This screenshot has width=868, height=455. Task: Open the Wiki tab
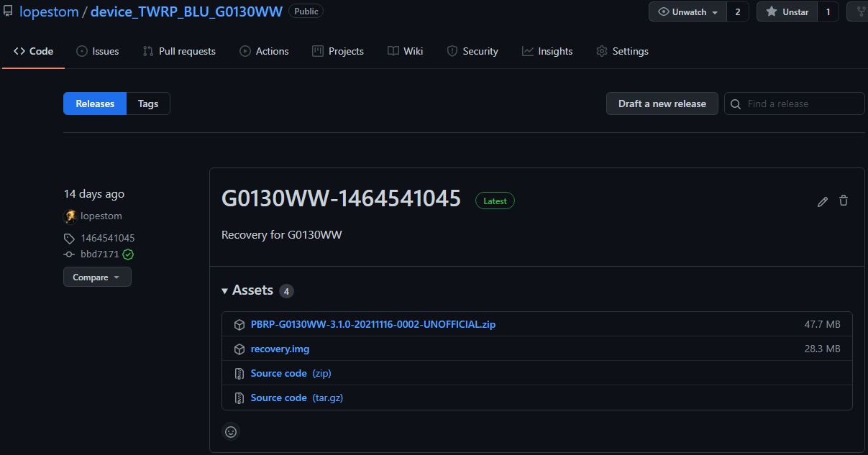(405, 51)
